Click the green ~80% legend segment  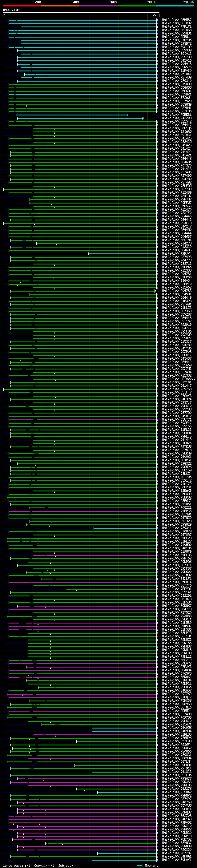coord(136,6)
